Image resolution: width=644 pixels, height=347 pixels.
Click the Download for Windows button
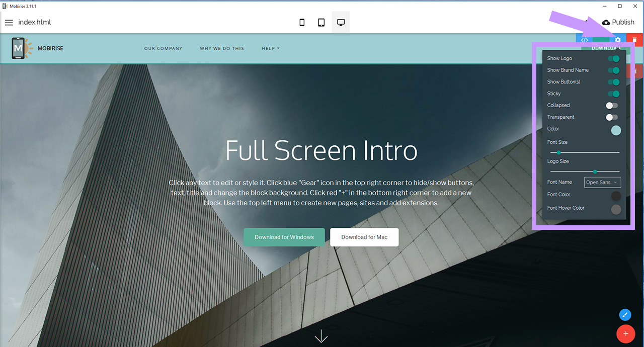[284, 237]
